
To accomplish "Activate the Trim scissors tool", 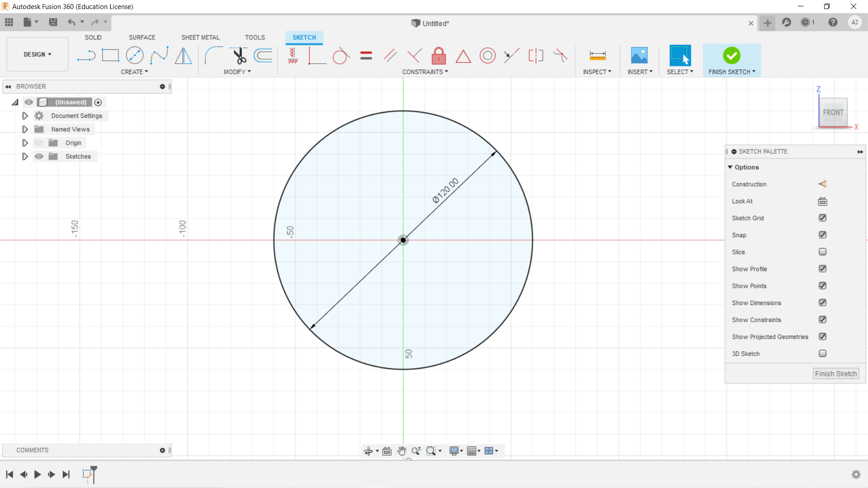I will click(x=239, y=56).
